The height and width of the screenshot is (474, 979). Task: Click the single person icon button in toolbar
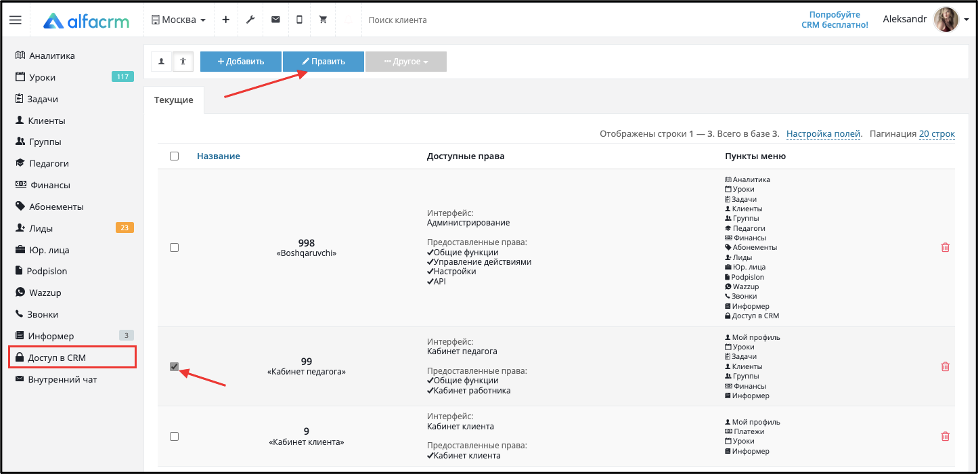click(162, 61)
